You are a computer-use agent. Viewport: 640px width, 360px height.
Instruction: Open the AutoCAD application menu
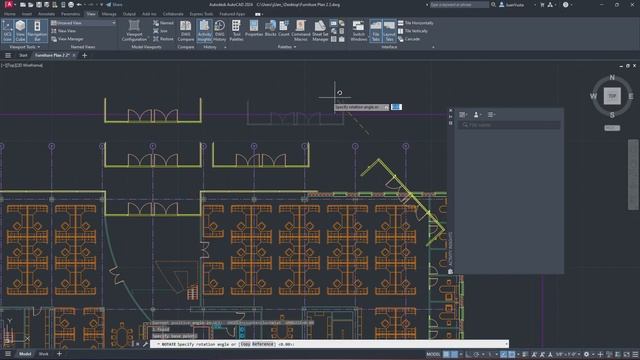[x=9, y=4]
